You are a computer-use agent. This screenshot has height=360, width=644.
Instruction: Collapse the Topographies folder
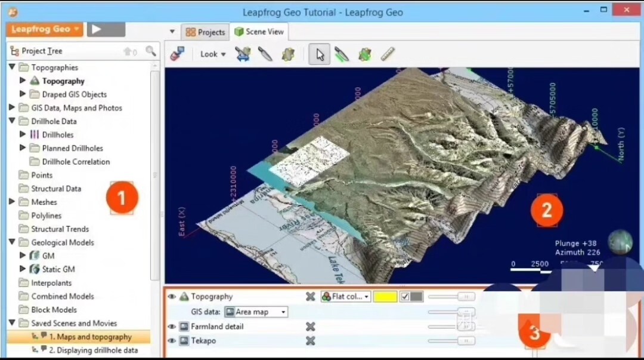12,67
